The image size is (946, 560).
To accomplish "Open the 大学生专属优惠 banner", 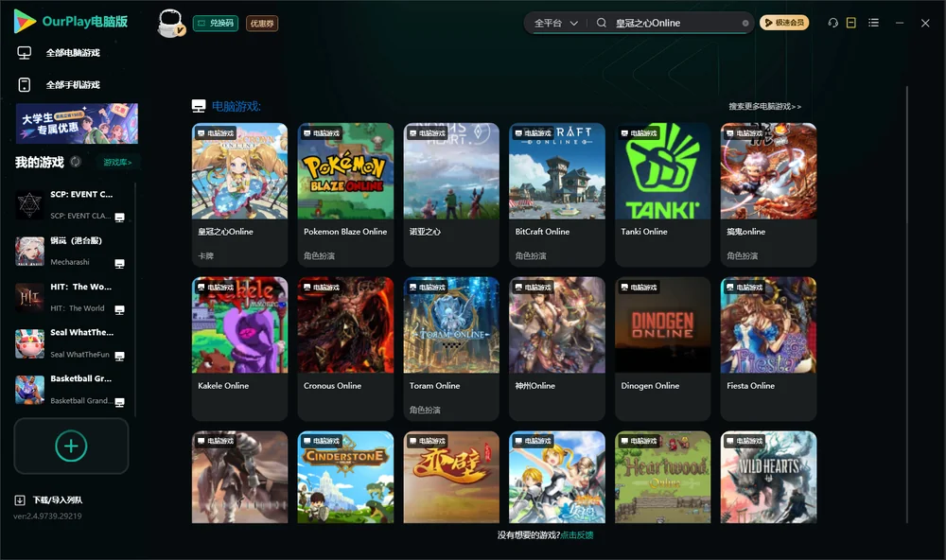I will click(x=77, y=123).
